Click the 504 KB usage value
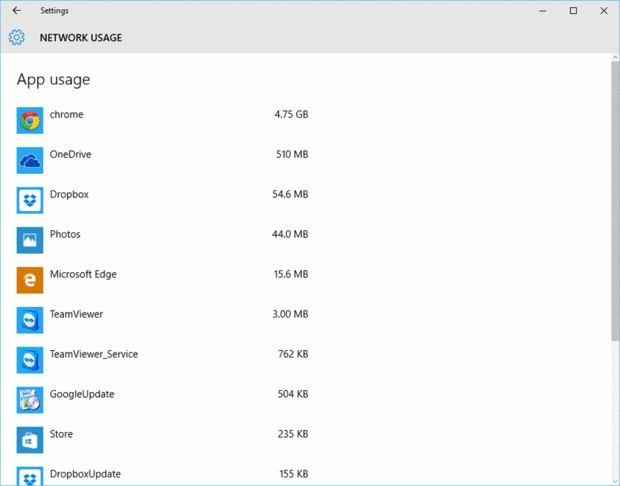Image resolution: width=620 pixels, height=486 pixels. (293, 394)
